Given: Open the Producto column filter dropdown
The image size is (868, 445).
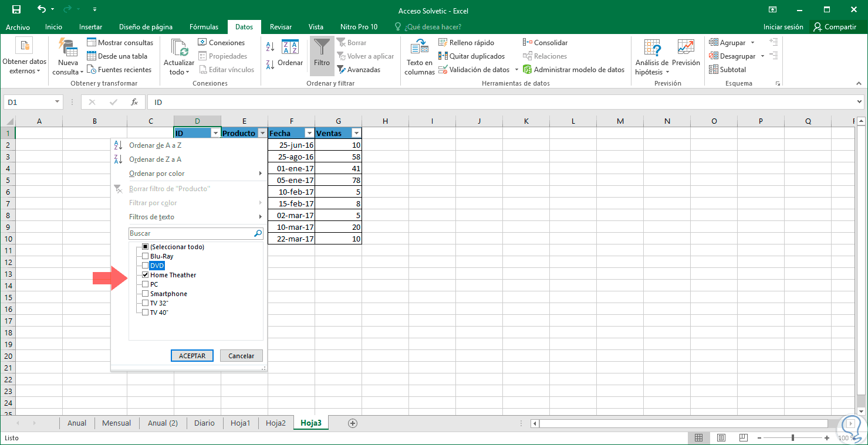Looking at the screenshot, I should (262, 134).
